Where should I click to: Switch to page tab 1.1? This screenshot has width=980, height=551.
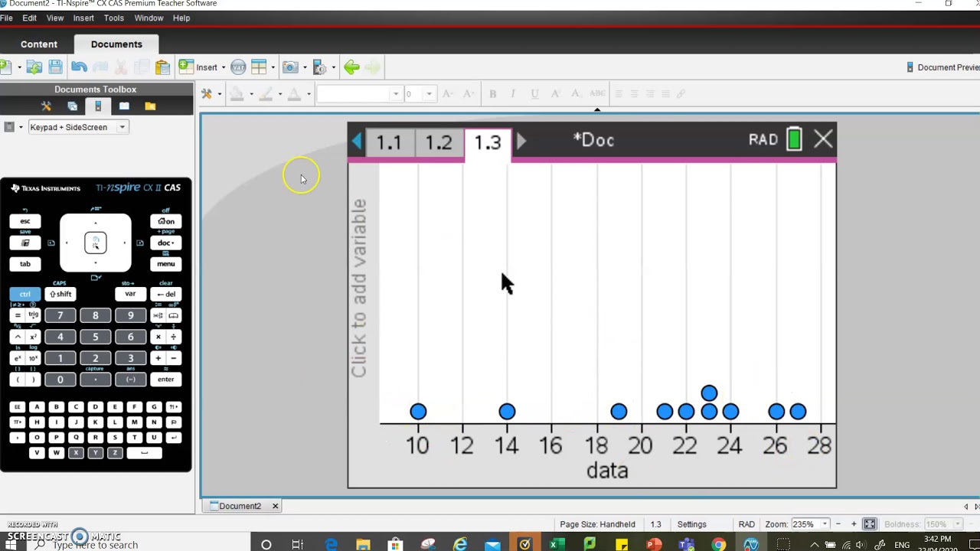coord(388,142)
